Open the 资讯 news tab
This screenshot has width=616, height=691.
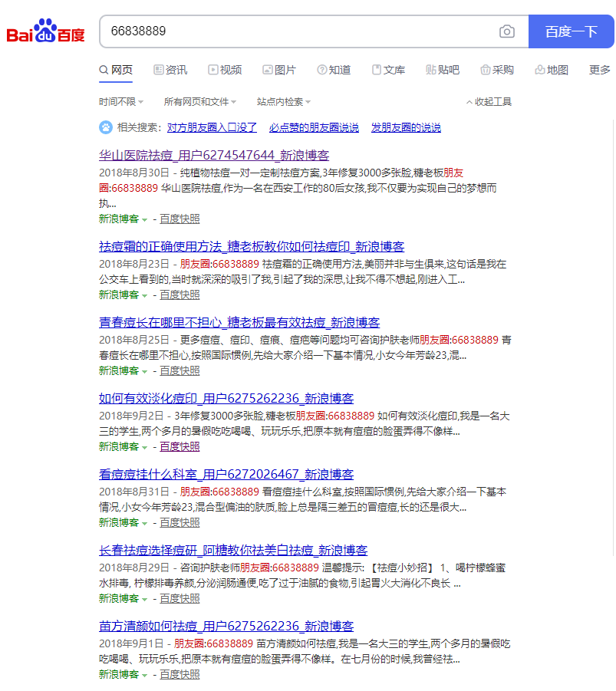point(170,70)
